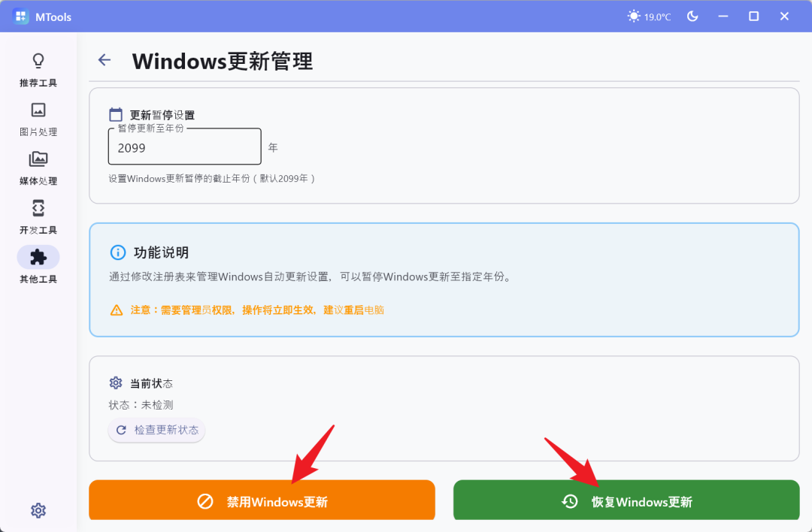Maximize the MTools window
Screen dimensions: 812x532
(754, 17)
